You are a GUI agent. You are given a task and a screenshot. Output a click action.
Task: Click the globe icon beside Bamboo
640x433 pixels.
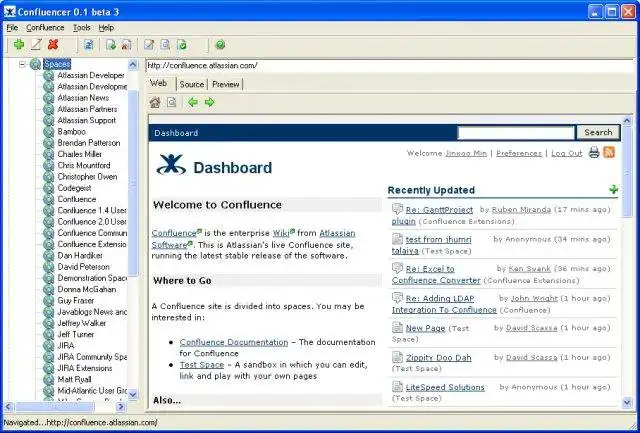pos(49,132)
